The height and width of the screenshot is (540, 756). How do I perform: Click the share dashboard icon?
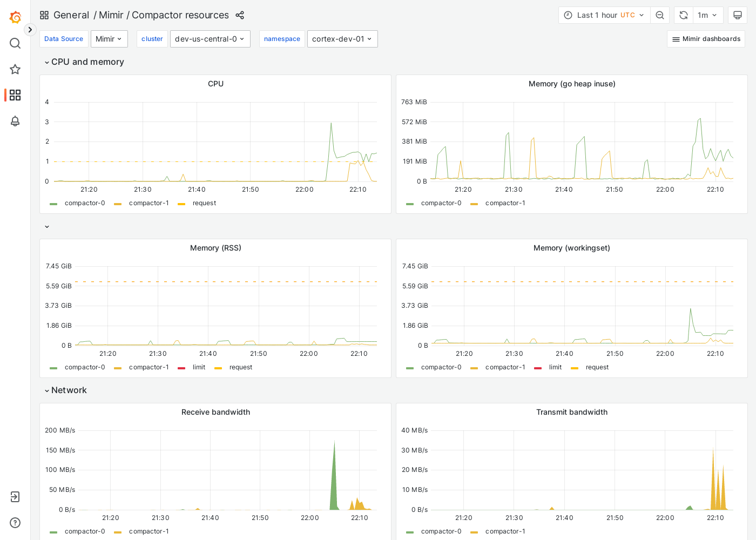tap(240, 15)
